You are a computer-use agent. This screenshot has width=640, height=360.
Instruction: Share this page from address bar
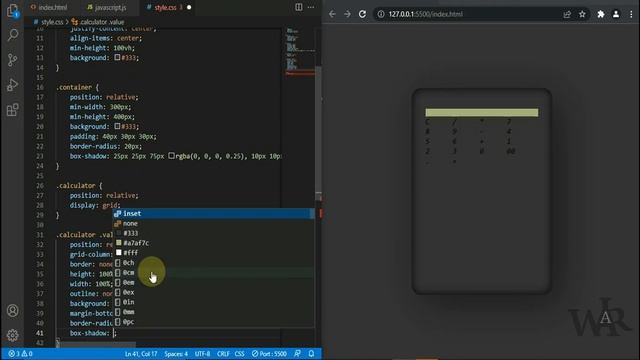[567, 14]
